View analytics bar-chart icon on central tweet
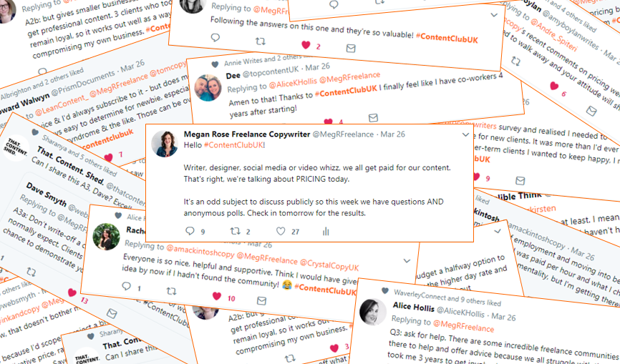This screenshot has height=364, width=620. click(326, 232)
